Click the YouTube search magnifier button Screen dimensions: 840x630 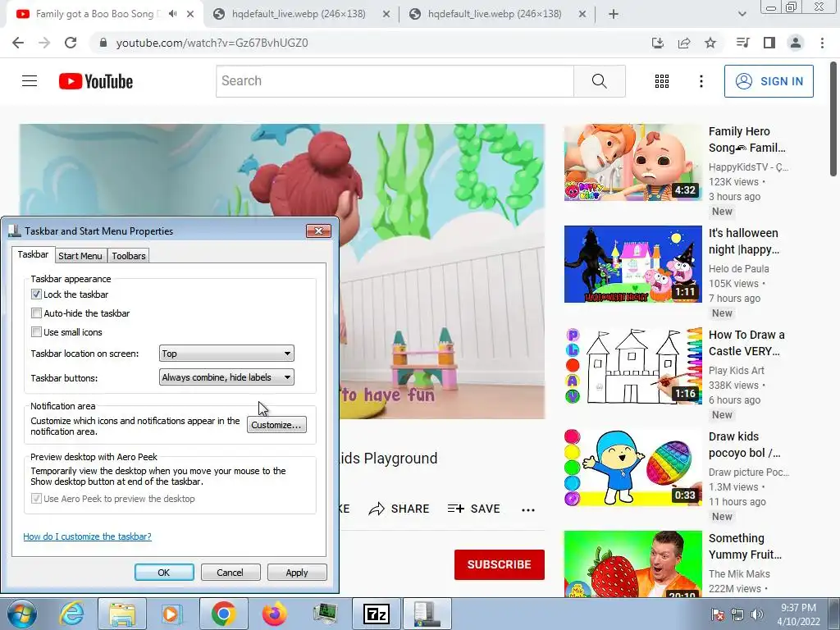click(x=600, y=81)
